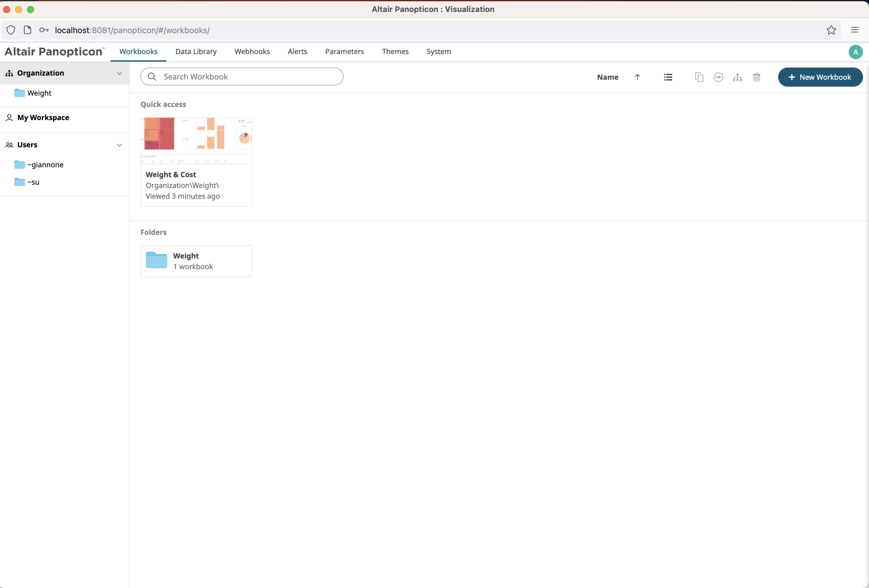Click the copy workbook toolbar icon

(699, 77)
